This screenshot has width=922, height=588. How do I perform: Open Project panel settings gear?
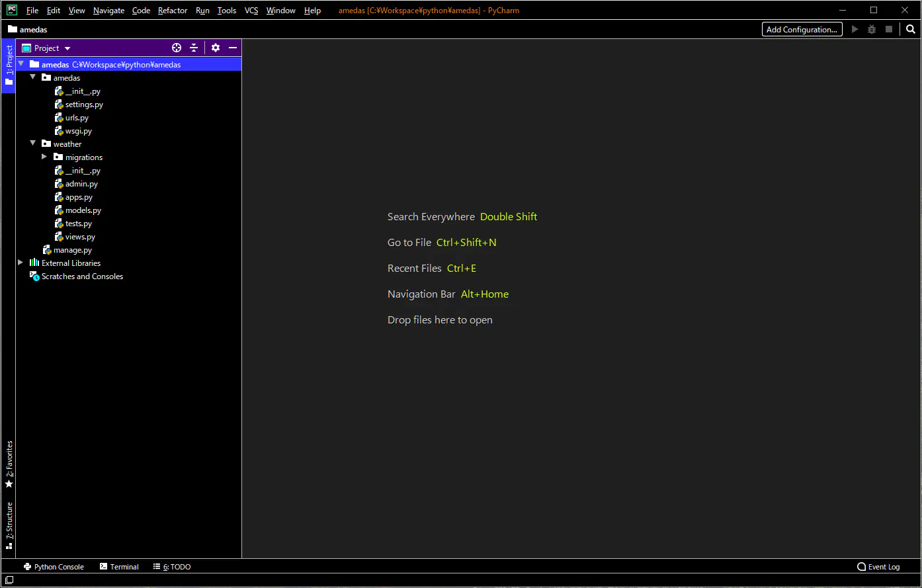tap(216, 48)
